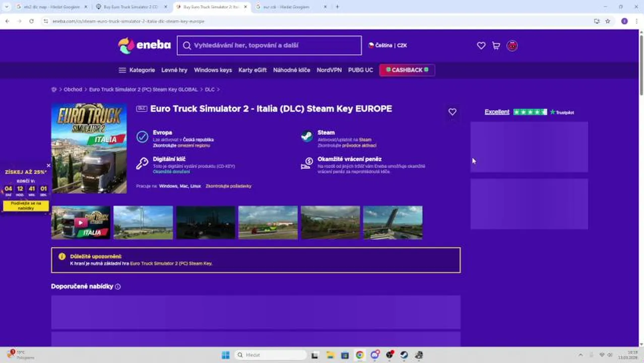The width and height of the screenshot is (644, 363).
Task: Open language and currency selector Čeština | CZK
Action: tap(388, 45)
